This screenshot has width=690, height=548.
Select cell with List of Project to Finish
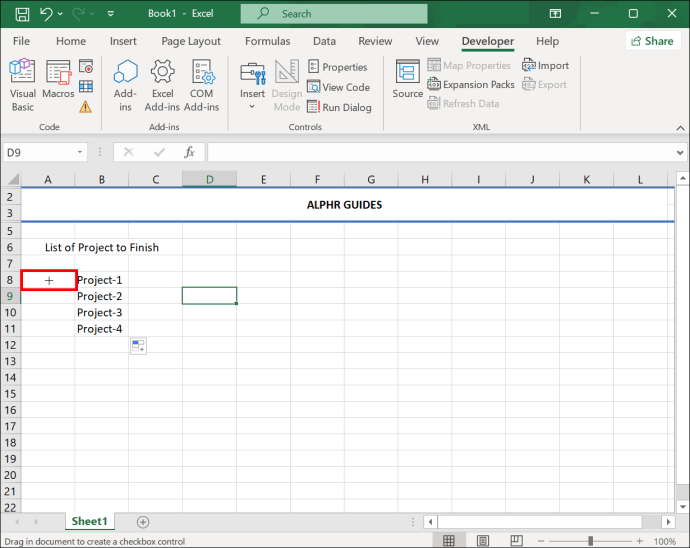pyautogui.click(x=102, y=247)
